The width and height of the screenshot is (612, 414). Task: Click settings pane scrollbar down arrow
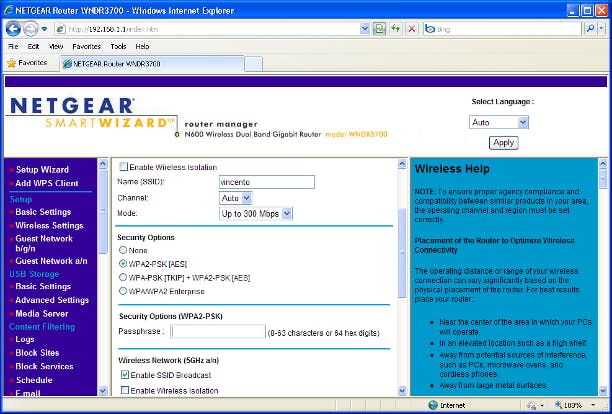(x=402, y=390)
